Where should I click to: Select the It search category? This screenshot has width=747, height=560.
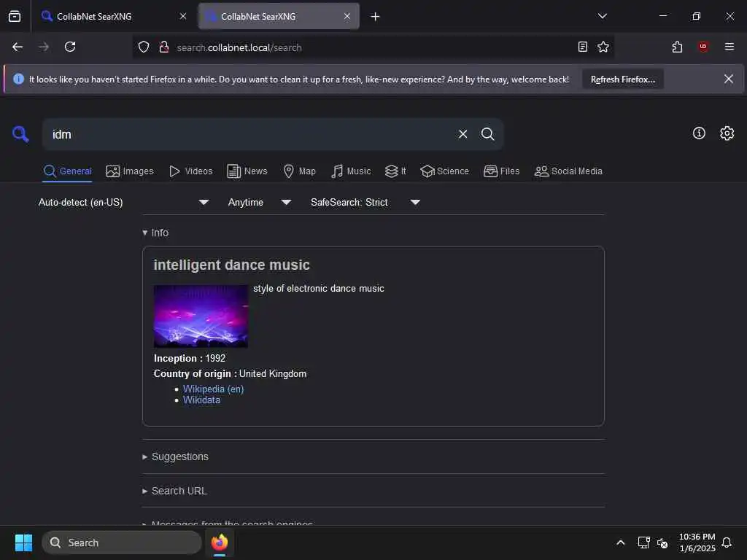point(395,171)
